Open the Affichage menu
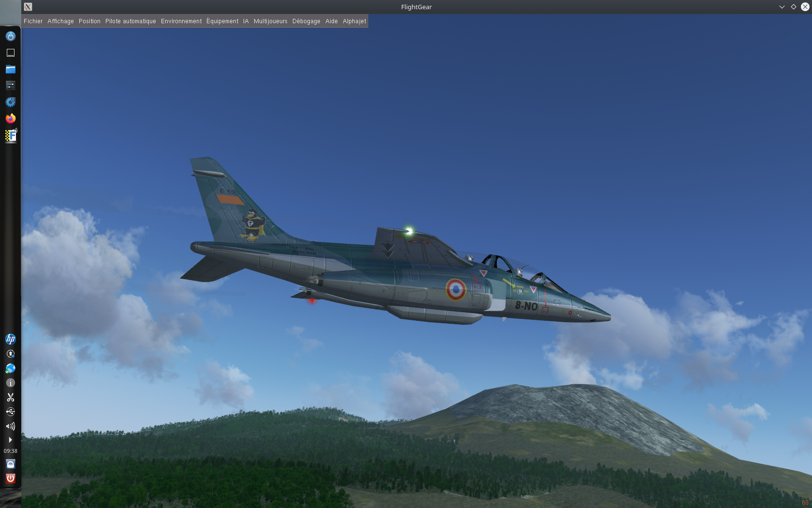 [x=60, y=21]
